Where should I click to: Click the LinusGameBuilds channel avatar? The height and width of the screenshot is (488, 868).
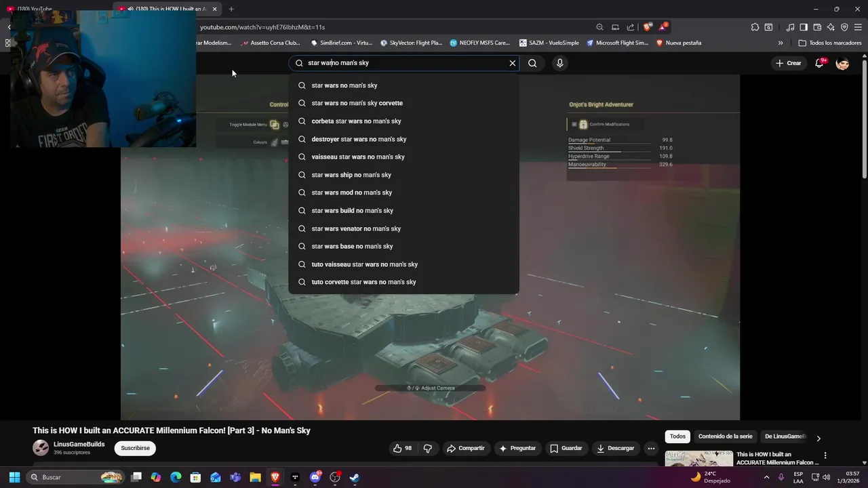41,448
